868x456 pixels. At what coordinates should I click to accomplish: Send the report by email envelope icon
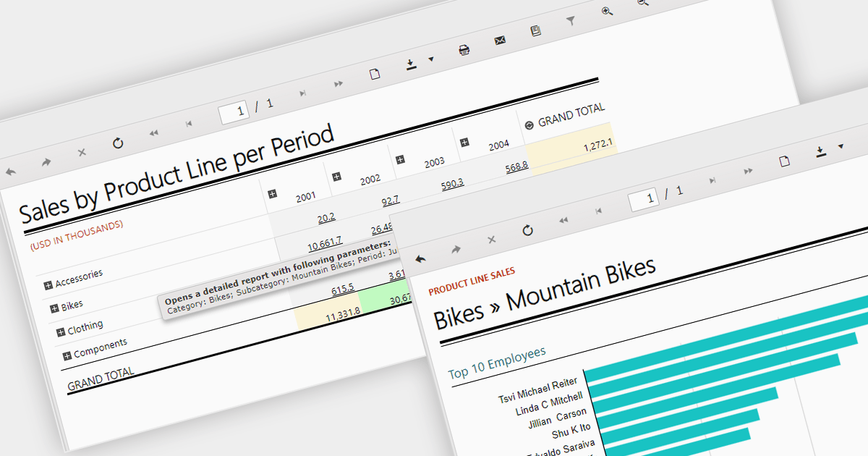[500, 41]
